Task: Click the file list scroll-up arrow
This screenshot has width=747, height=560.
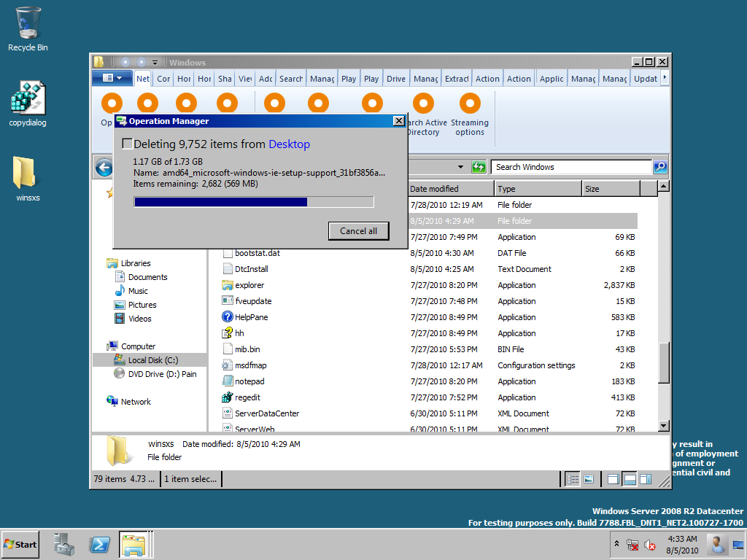Action: (664, 186)
